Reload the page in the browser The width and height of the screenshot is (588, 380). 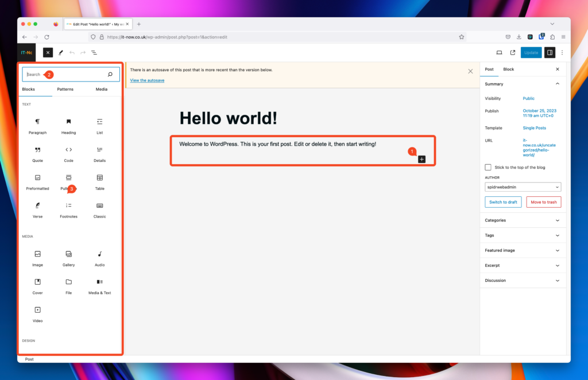coord(47,37)
